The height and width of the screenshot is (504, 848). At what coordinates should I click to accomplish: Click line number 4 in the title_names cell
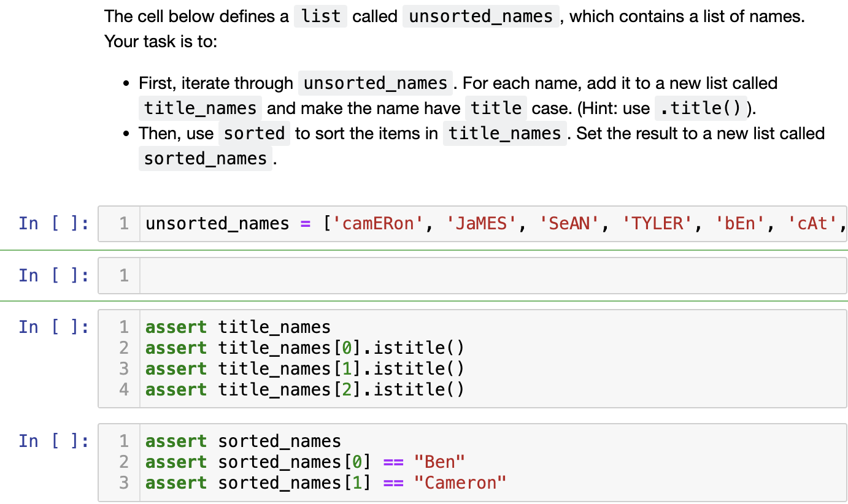click(123, 389)
